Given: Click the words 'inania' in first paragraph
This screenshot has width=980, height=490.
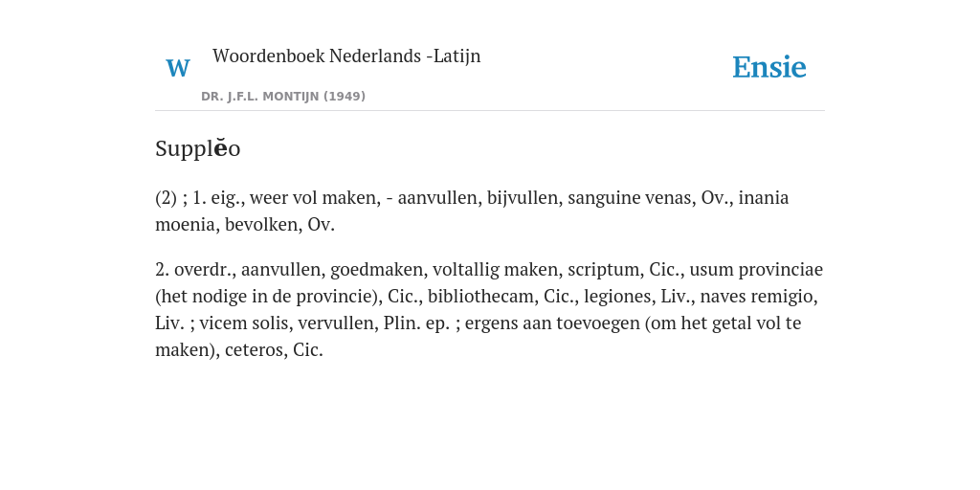Looking at the screenshot, I should (x=764, y=197).
